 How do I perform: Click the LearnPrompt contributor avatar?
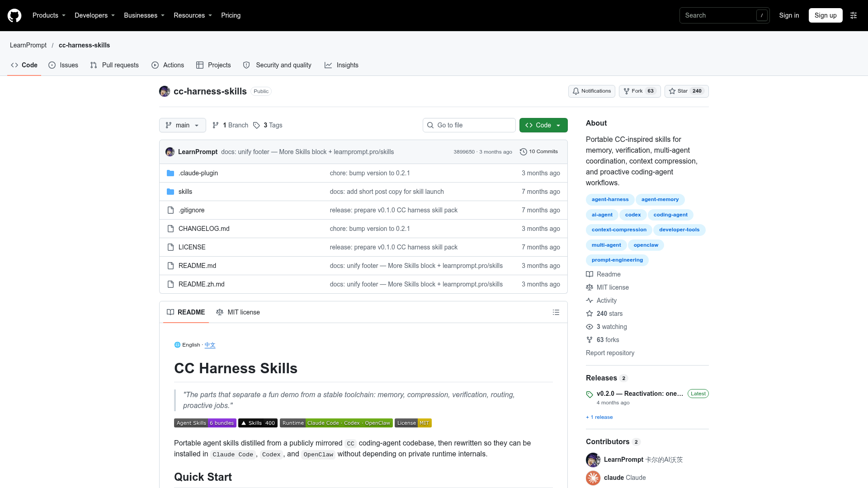(593, 460)
